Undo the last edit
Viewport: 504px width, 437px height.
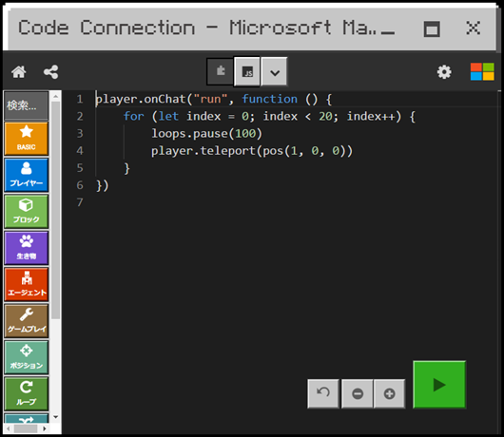click(323, 393)
